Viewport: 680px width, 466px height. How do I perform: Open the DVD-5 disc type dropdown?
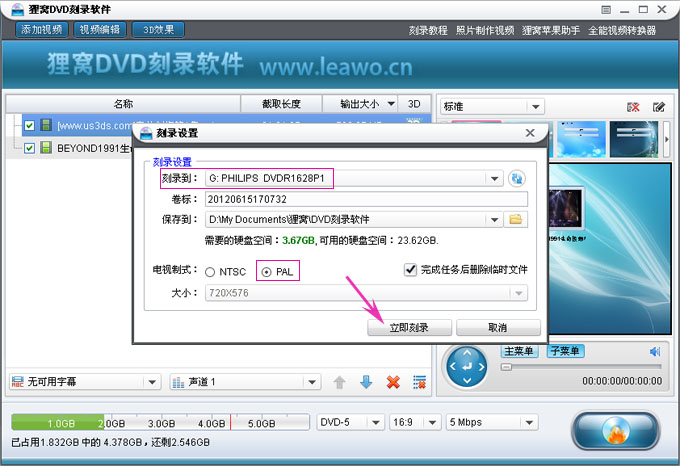coord(376,422)
